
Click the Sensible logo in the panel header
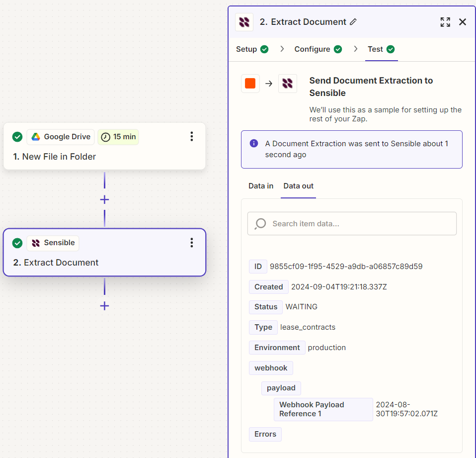tap(244, 22)
